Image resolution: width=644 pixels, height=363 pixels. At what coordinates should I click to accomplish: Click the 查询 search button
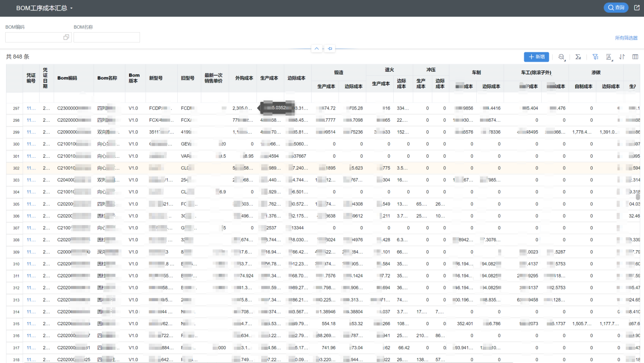point(616,8)
